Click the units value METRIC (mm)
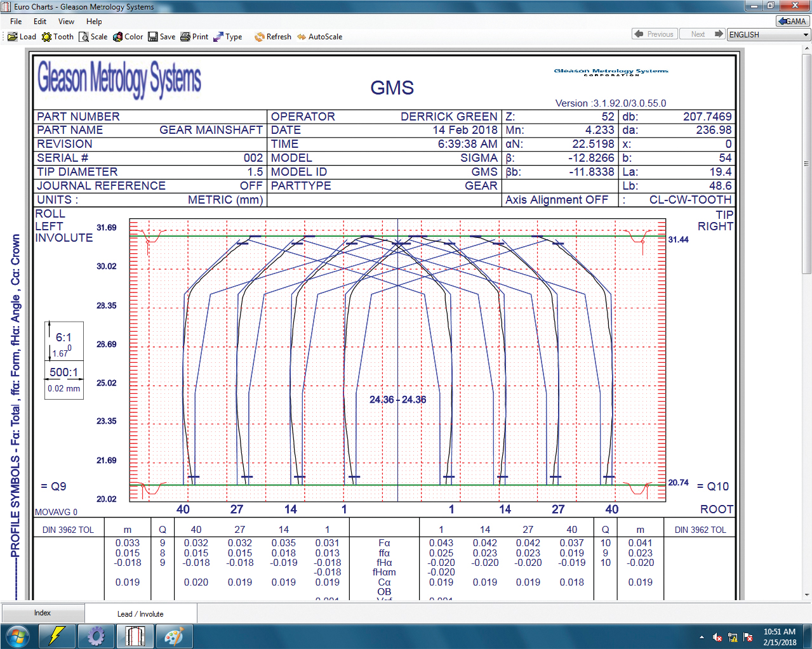The image size is (812, 649). (x=225, y=200)
